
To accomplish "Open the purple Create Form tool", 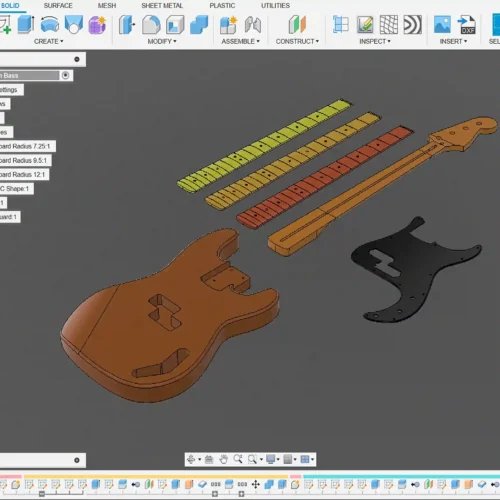I will [x=97, y=24].
